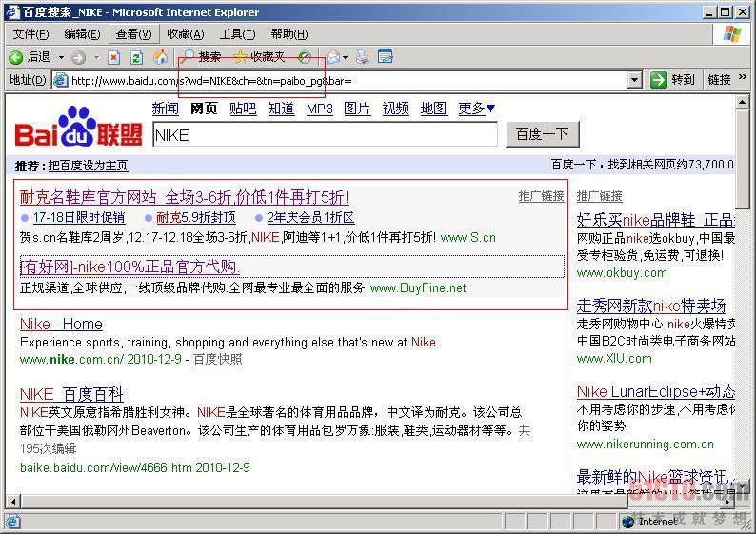The image size is (756, 534).
Task: Open the NIKE_百度百科 result
Action: pyautogui.click(x=71, y=394)
